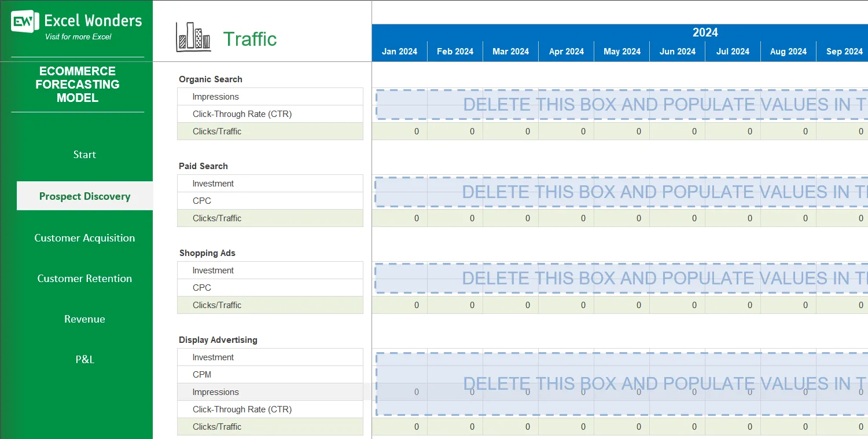Open the Revenue section
868x439 pixels.
click(x=84, y=319)
